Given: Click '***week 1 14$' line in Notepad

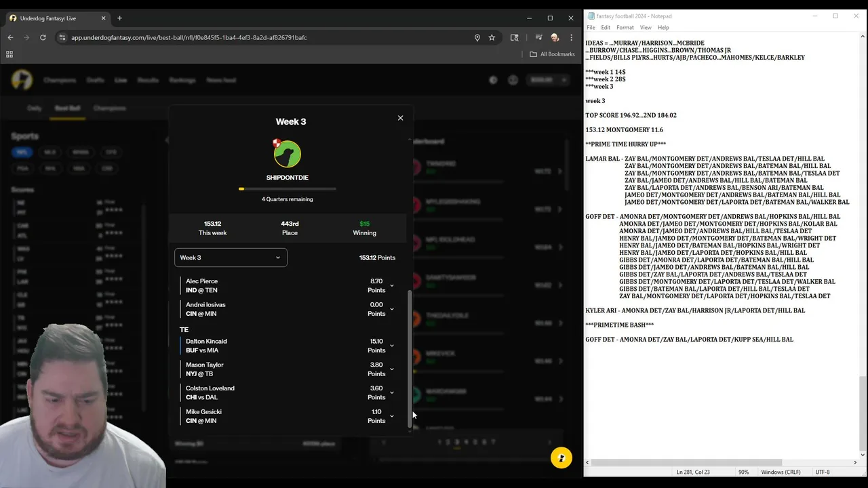Looking at the screenshot, I should [x=606, y=72].
